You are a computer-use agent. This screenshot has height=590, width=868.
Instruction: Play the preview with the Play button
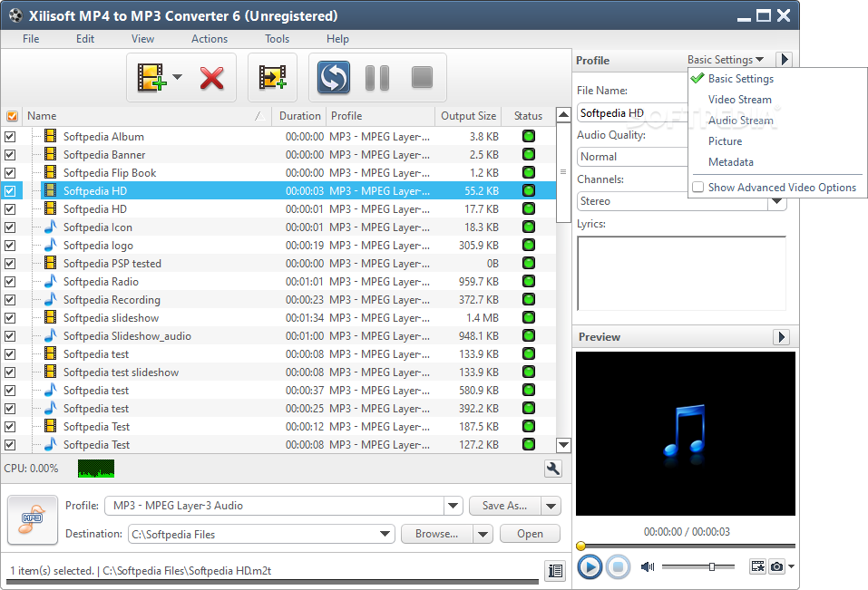pyautogui.click(x=590, y=566)
